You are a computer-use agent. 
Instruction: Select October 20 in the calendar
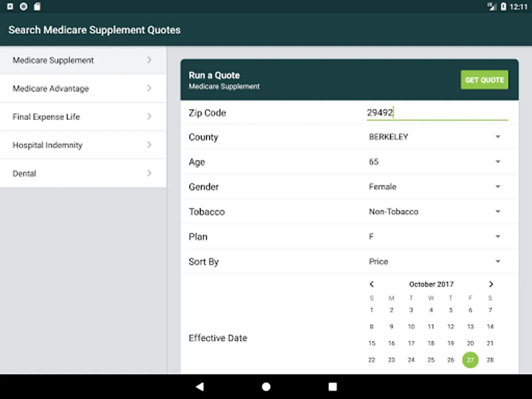(x=470, y=344)
